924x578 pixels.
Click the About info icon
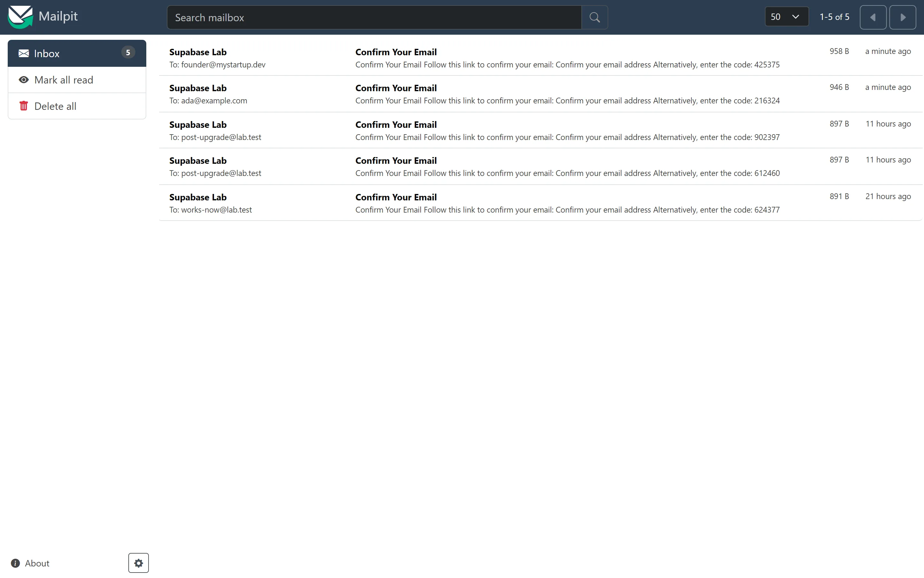pos(15,563)
